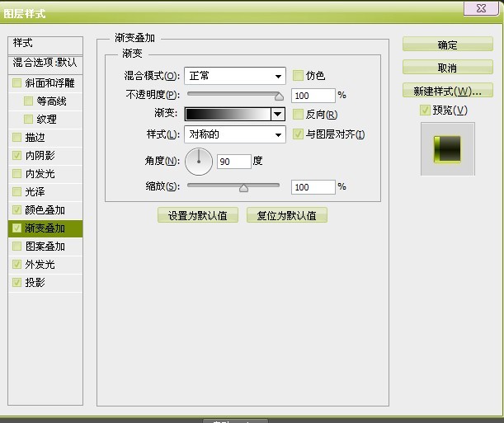Enable the 图案叠加 checkbox

point(16,247)
